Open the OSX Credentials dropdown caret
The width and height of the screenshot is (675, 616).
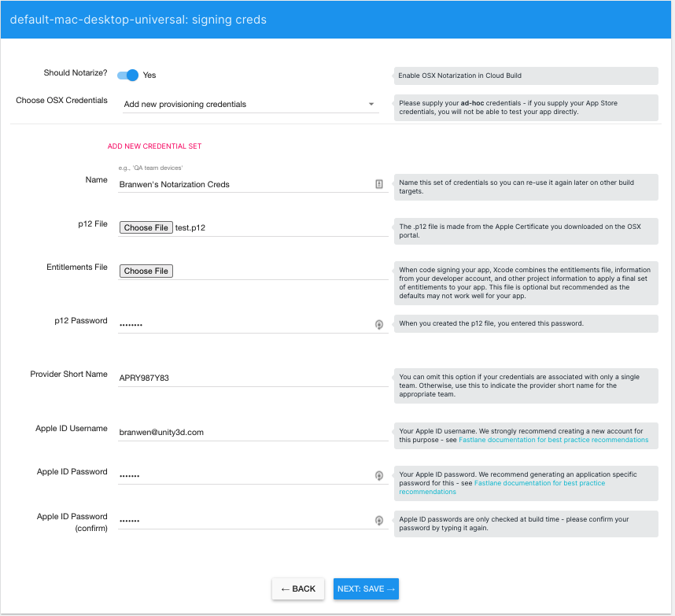click(373, 105)
